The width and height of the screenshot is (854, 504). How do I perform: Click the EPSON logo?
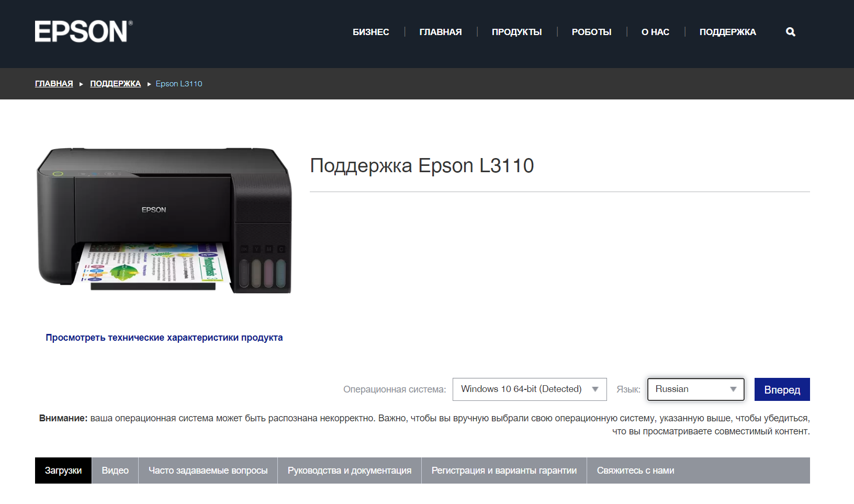[84, 31]
